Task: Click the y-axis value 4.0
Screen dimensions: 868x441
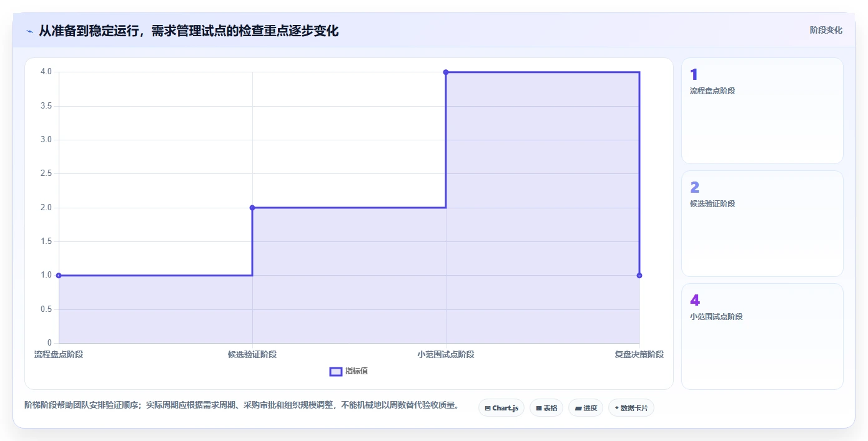Action: coord(46,72)
